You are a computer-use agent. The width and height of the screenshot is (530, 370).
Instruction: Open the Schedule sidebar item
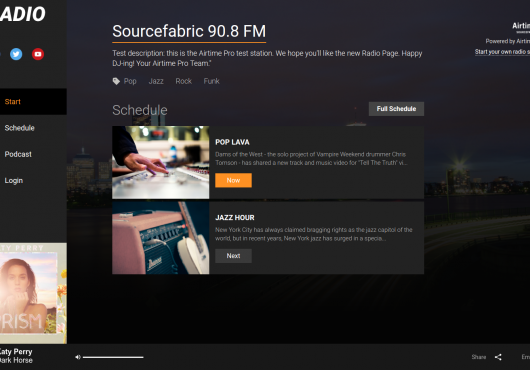(33, 128)
